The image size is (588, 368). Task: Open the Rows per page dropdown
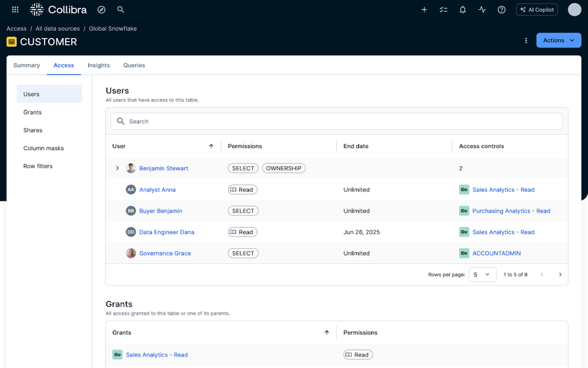[x=482, y=274]
